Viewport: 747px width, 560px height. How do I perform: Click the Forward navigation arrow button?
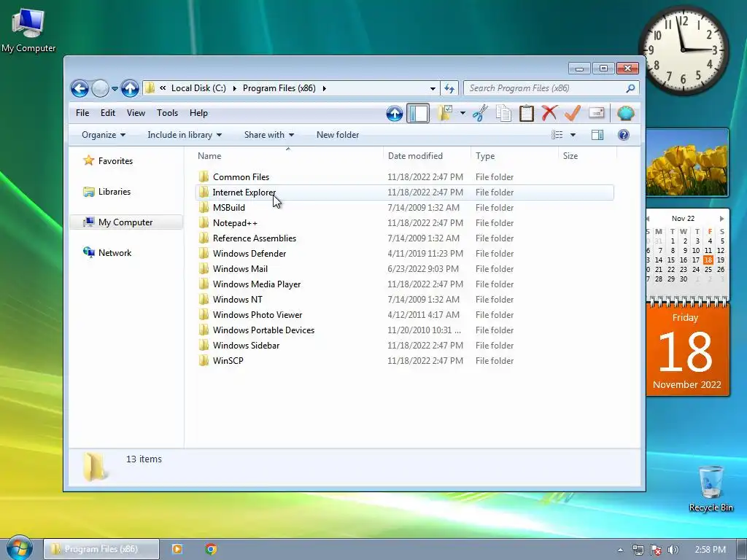coord(99,88)
